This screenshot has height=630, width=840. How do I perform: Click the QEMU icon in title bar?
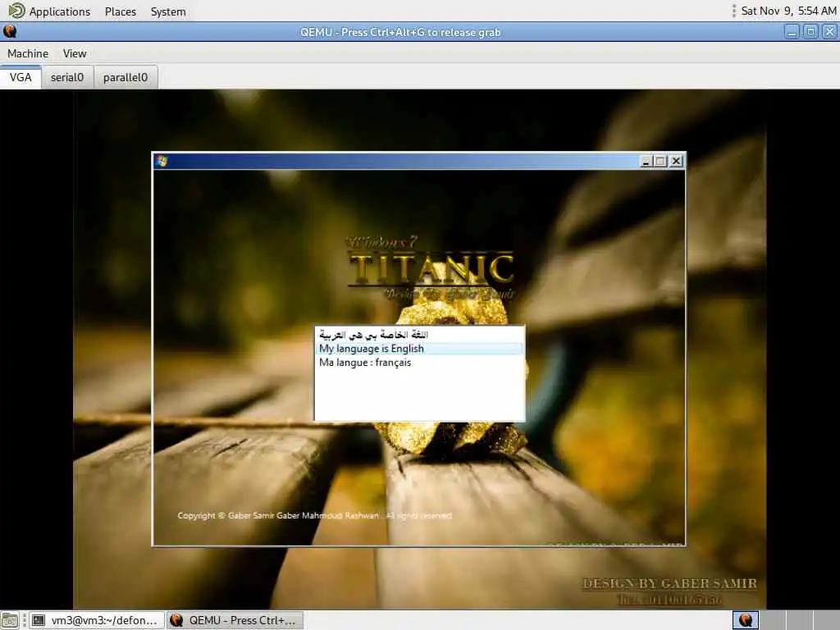[10, 32]
